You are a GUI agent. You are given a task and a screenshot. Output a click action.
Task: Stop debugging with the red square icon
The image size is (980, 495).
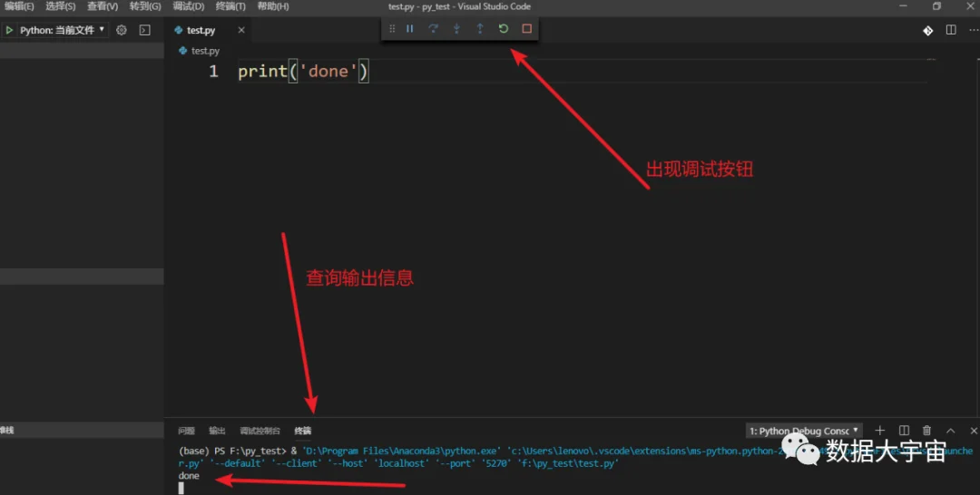[x=527, y=29]
